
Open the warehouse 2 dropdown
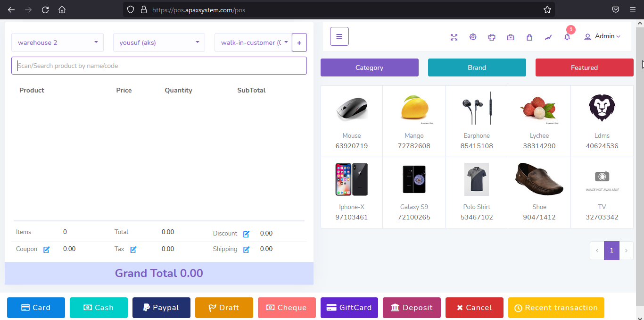(58, 42)
